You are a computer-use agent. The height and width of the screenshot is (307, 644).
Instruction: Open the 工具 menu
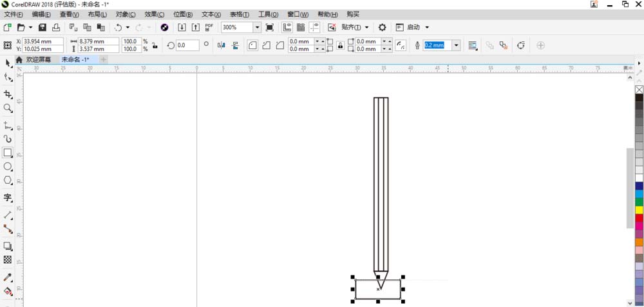tap(268, 14)
